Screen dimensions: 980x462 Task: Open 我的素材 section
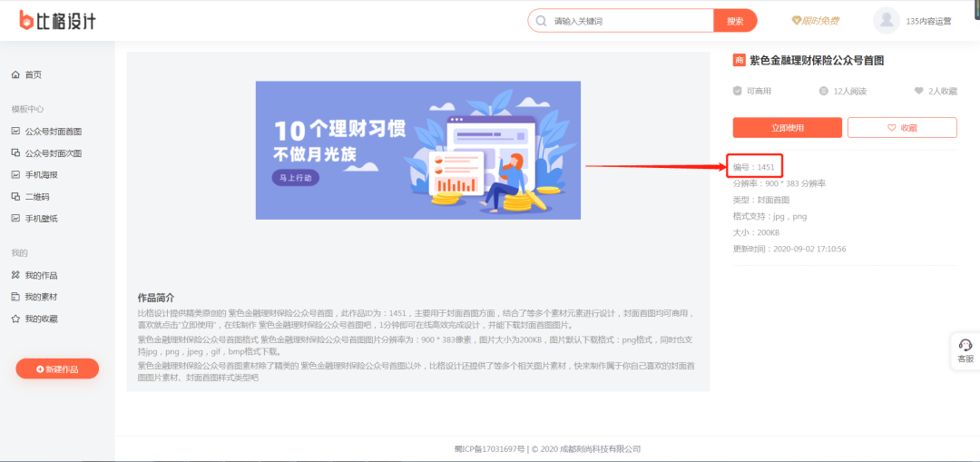point(41,297)
